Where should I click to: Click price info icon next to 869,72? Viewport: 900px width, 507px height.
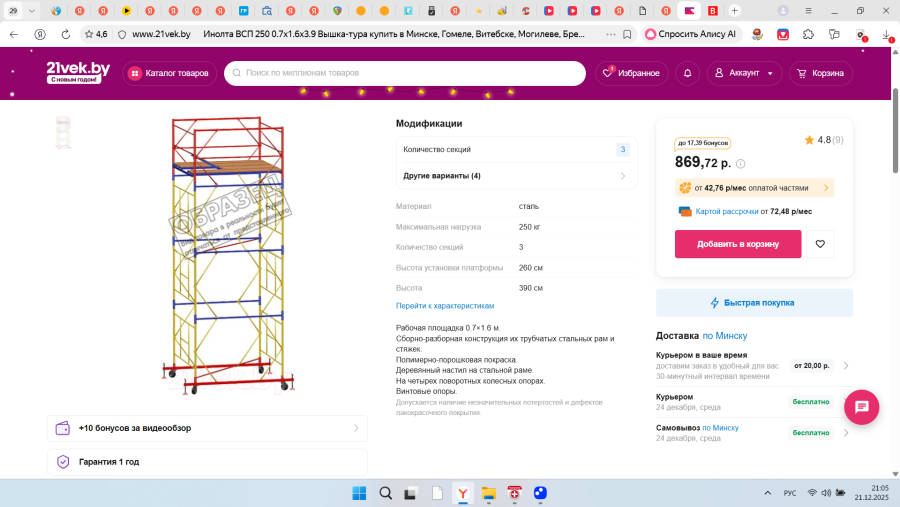point(741,164)
